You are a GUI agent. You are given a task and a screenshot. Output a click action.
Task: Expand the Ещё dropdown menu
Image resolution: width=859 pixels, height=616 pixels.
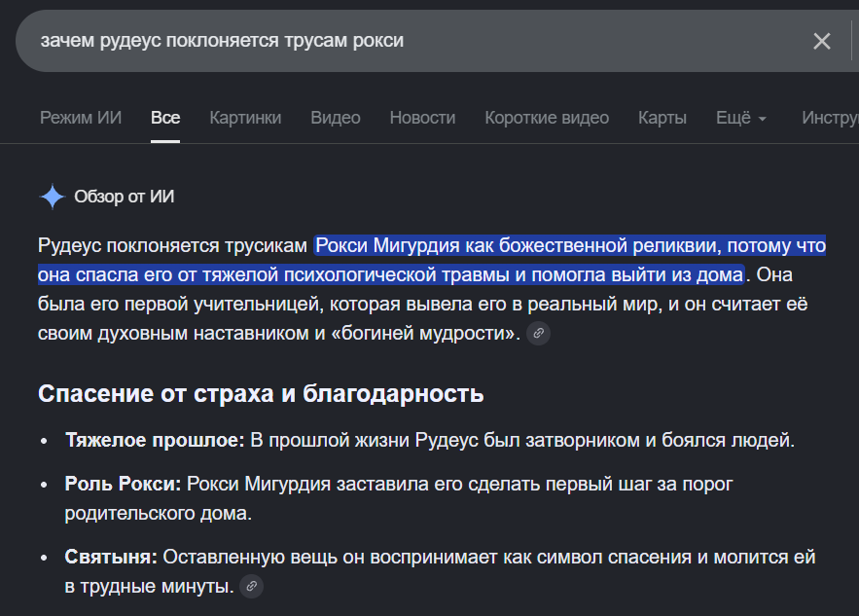point(740,118)
